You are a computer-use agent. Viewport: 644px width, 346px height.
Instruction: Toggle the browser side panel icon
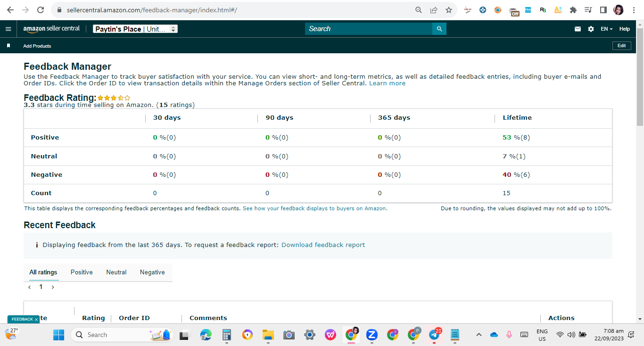coord(603,10)
